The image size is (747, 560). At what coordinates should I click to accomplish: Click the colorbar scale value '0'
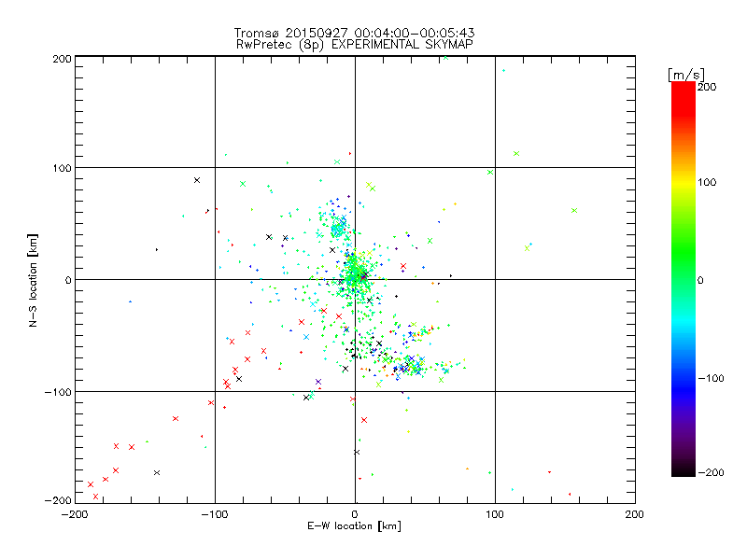pos(700,280)
